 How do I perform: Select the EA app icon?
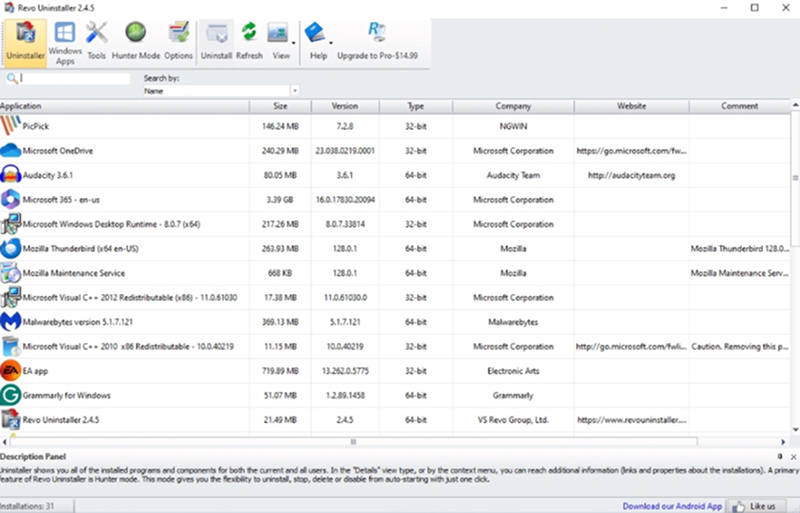11,371
